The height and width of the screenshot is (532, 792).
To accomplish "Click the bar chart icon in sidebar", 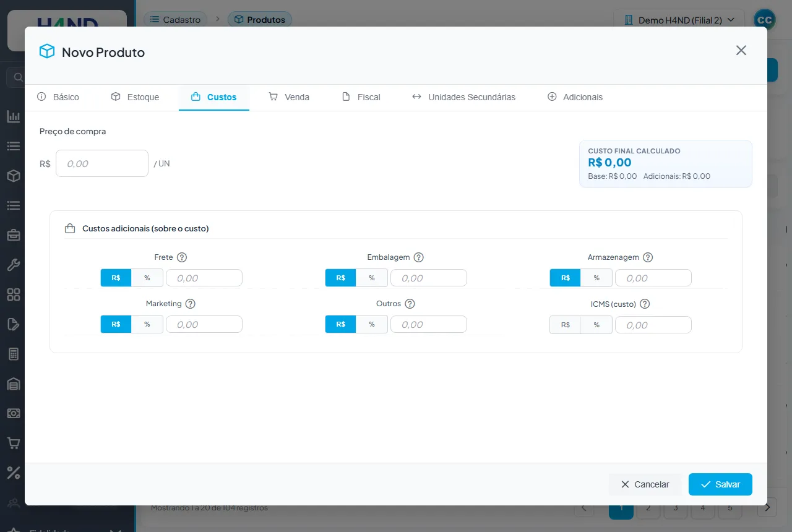I will (14, 116).
